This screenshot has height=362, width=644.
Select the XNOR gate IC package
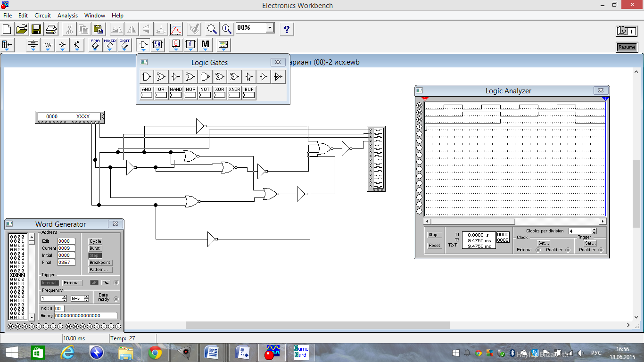point(234,92)
